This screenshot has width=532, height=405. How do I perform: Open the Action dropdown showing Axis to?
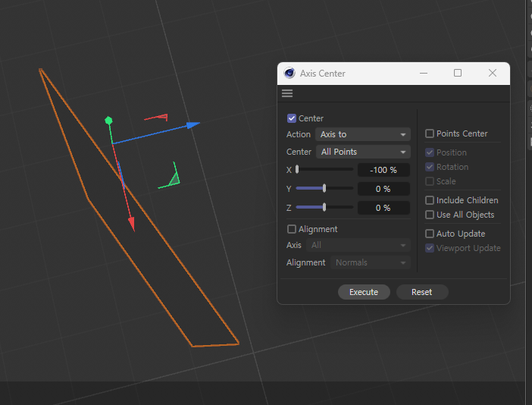pos(363,134)
